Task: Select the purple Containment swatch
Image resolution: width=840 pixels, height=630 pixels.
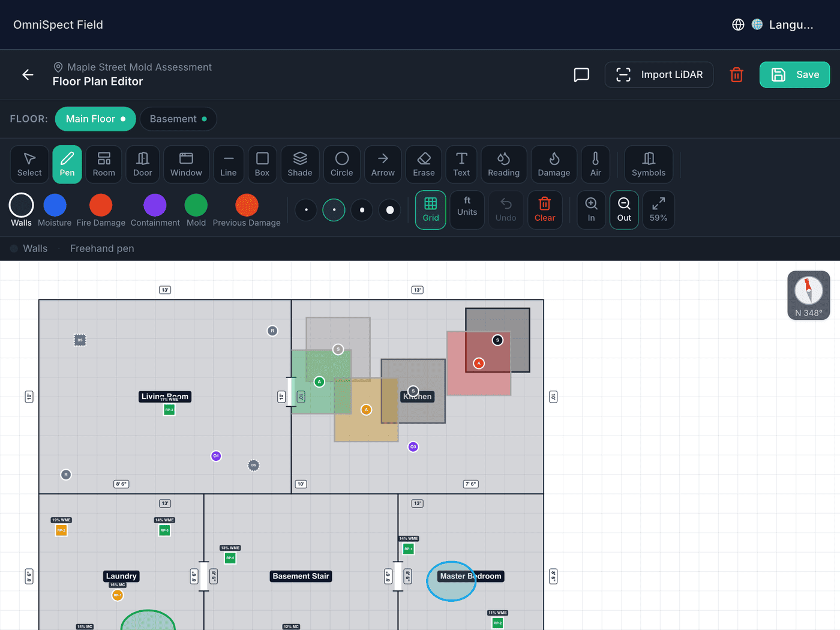Action: 155,205
